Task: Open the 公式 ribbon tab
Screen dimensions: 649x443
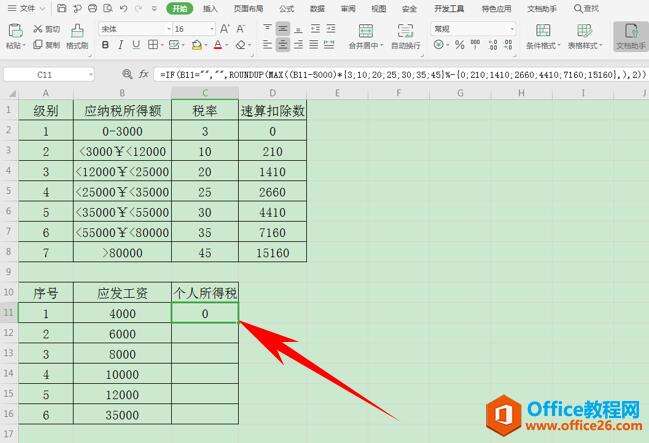Action: [286, 8]
